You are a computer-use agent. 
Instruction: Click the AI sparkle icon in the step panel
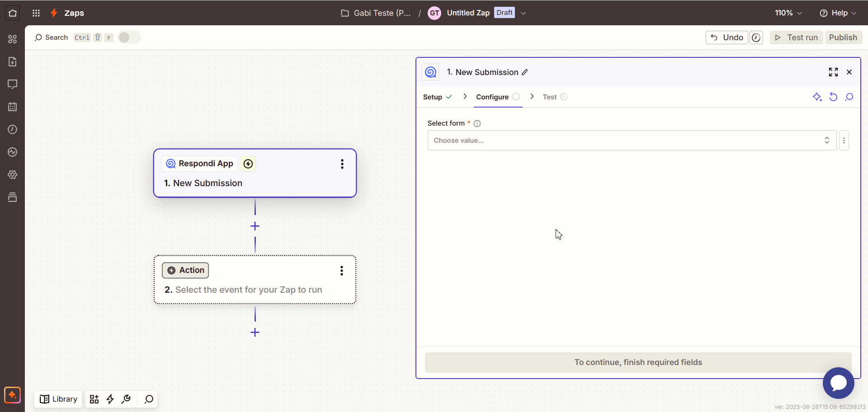(x=817, y=97)
